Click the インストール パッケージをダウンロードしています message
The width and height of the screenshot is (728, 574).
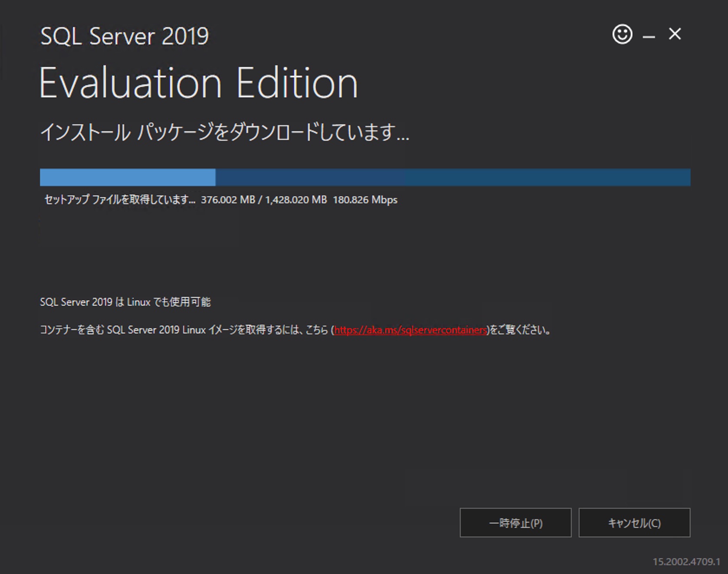click(x=224, y=131)
